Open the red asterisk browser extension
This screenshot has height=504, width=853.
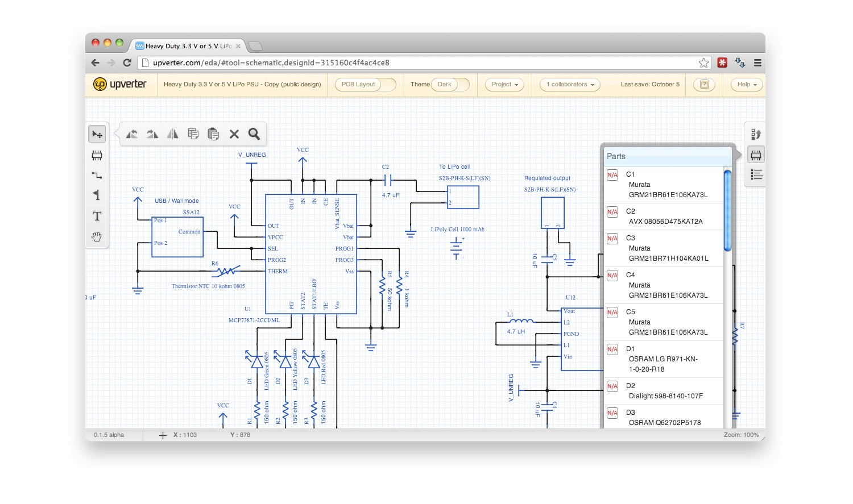[722, 63]
